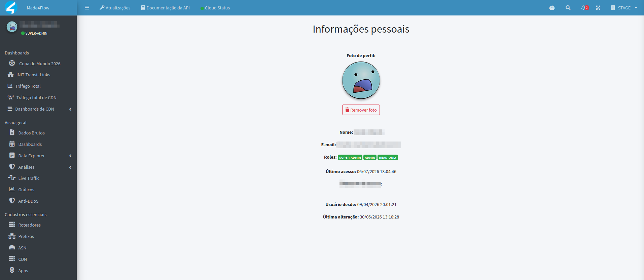
Task: Click the Live Traffic pulse icon
Action: (12, 178)
